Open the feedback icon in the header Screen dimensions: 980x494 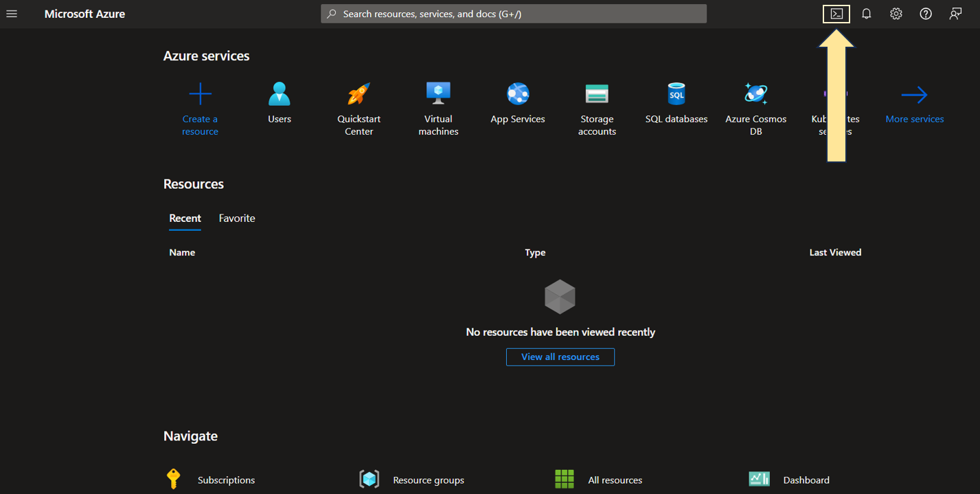[955, 14]
